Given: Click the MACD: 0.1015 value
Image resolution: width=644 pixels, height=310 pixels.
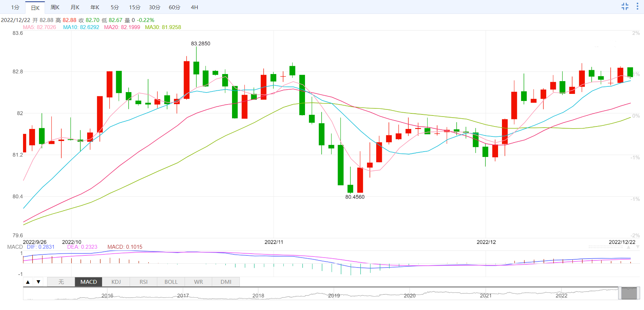Looking at the screenshot, I should [125, 247].
